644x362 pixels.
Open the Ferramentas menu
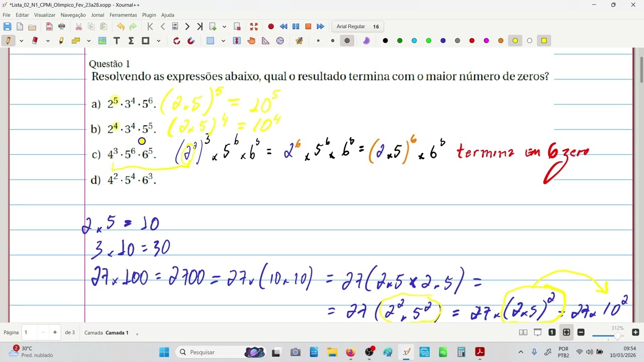(x=123, y=15)
